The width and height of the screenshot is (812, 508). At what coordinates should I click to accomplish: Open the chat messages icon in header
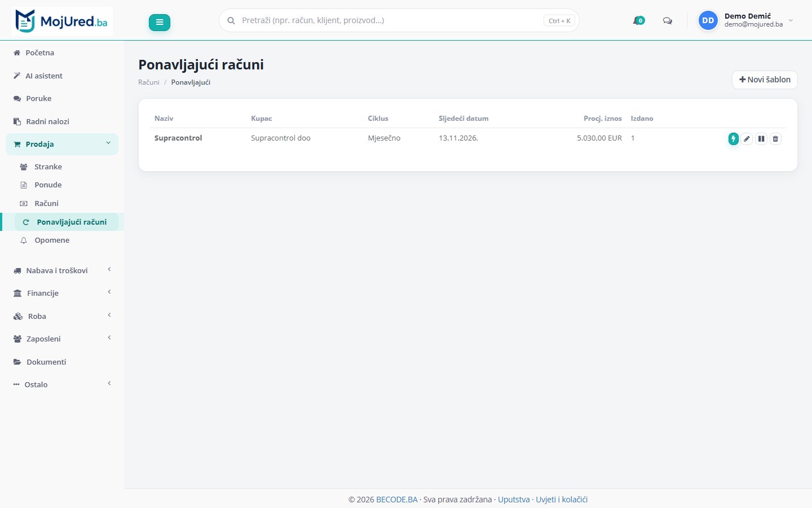pos(668,20)
